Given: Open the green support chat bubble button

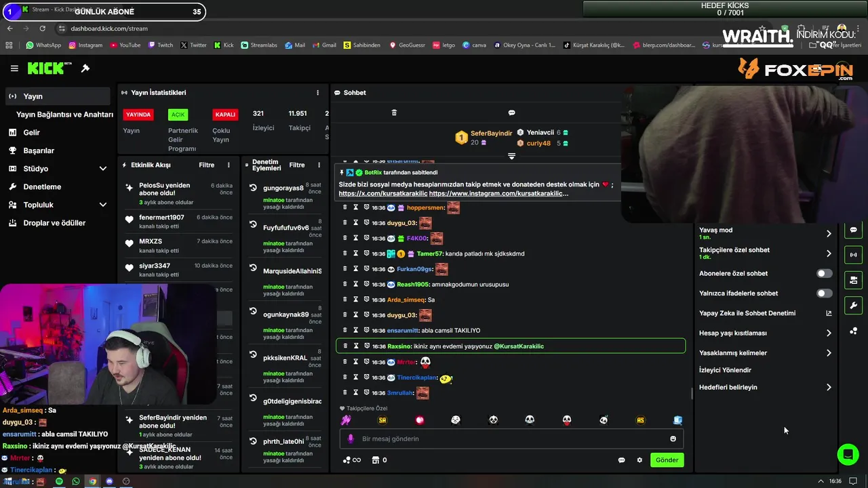Looking at the screenshot, I should pos(848,454).
